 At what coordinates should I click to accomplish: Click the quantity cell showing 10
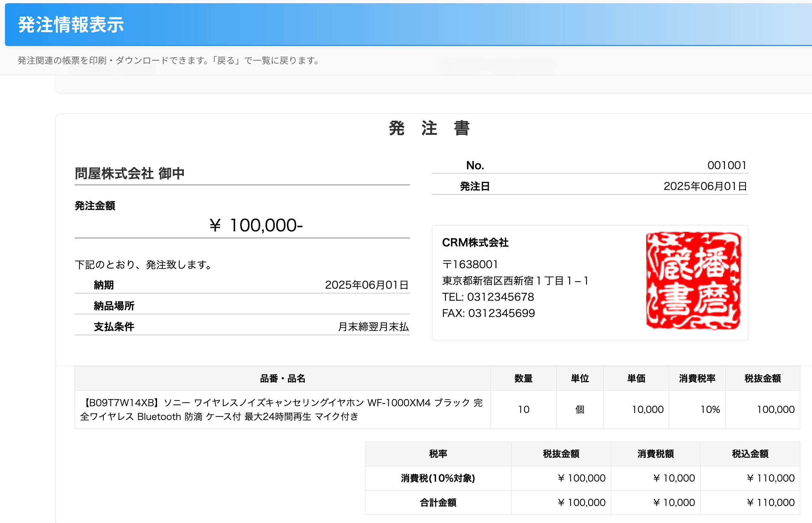(523, 409)
